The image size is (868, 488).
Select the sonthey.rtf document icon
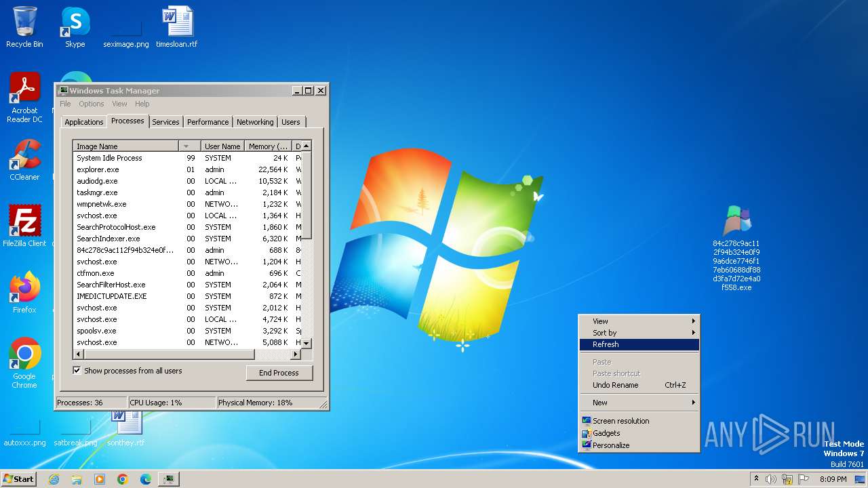tap(126, 428)
